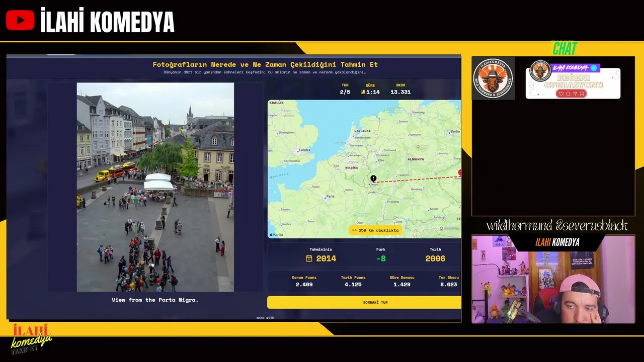Screen dimensions: 644x362
Task: Click the wildhormund & severusblack text
Action: click(557, 226)
